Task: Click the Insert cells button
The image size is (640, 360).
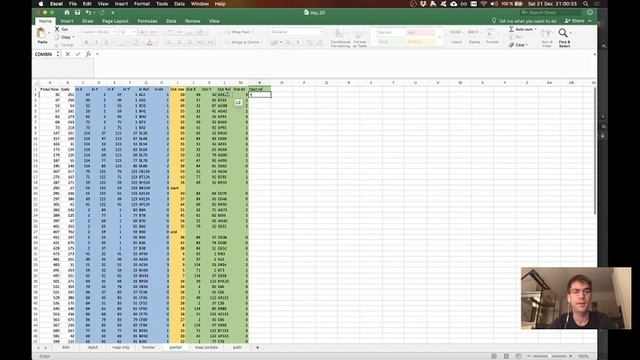Action: [456, 36]
